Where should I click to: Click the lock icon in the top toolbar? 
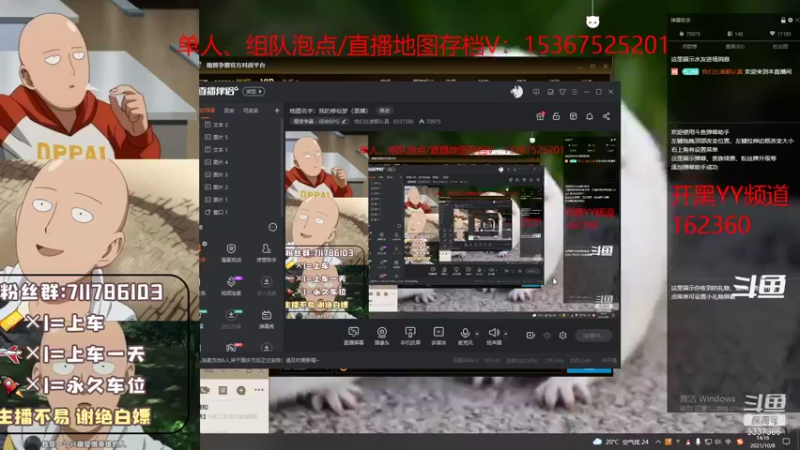tap(557, 116)
